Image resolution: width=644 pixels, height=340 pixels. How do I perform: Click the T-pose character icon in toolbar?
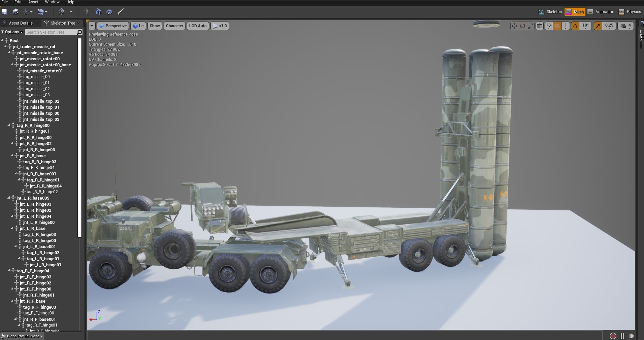(87, 12)
